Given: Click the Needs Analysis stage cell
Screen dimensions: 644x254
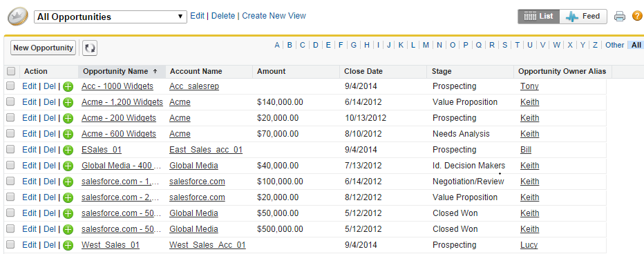Looking at the screenshot, I should tap(461, 134).
